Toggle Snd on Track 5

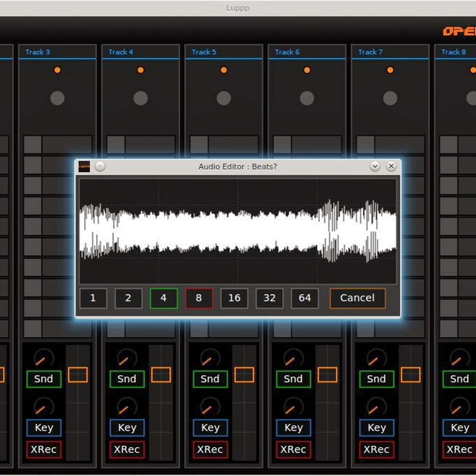pos(210,379)
